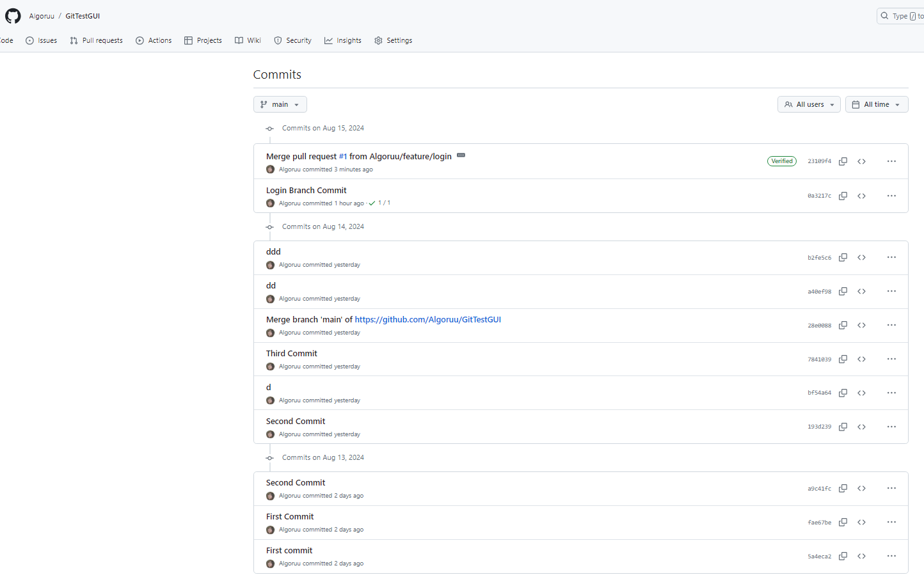Screen dimensions: 924x584
Task: Open the Security tab
Action: (x=292, y=40)
